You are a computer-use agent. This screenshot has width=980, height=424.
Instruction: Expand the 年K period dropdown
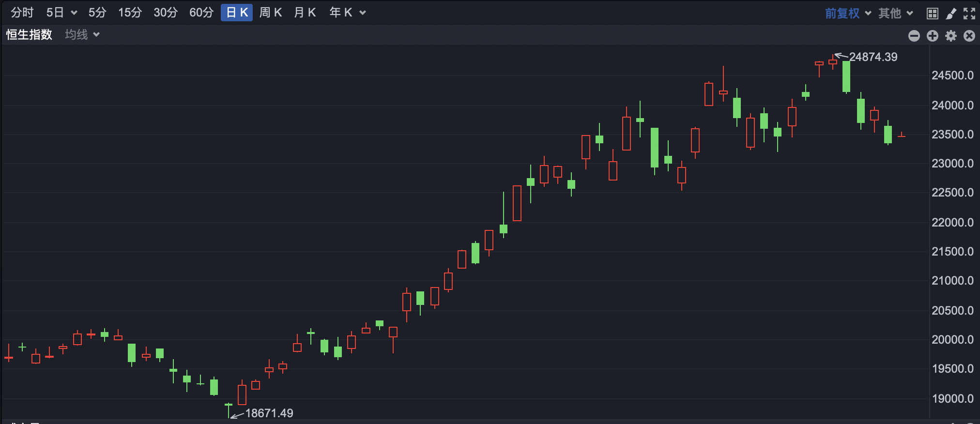(347, 13)
